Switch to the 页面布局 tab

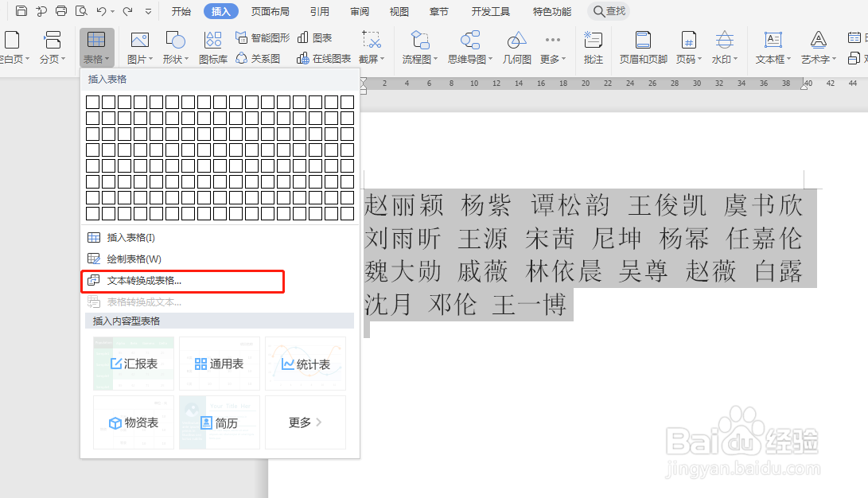coord(271,11)
